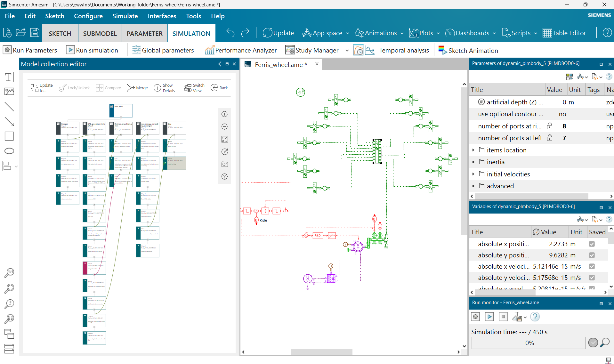The width and height of the screenshot is (614, 364).
Task: Start simulation from Run monitor play button
Action: pos(489,317)
